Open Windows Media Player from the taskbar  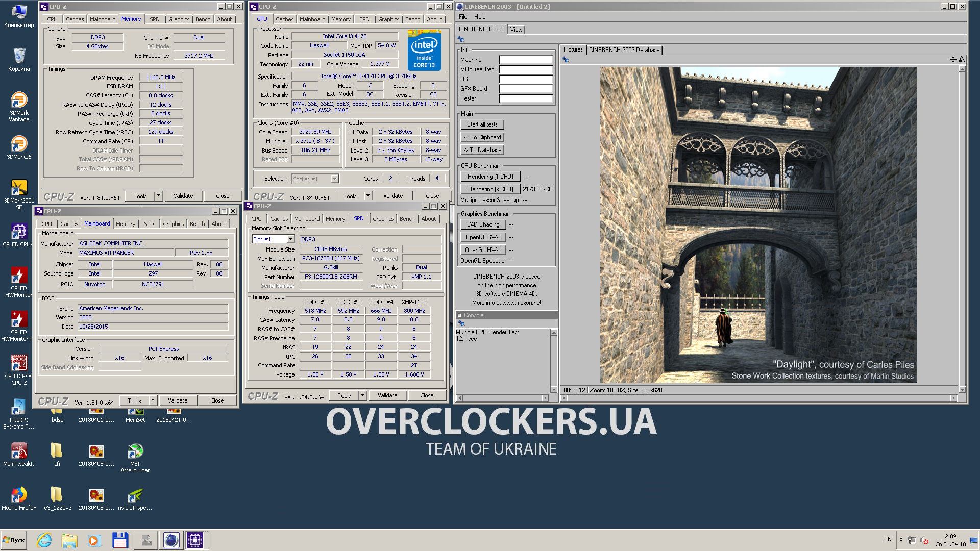coord(94,540)
